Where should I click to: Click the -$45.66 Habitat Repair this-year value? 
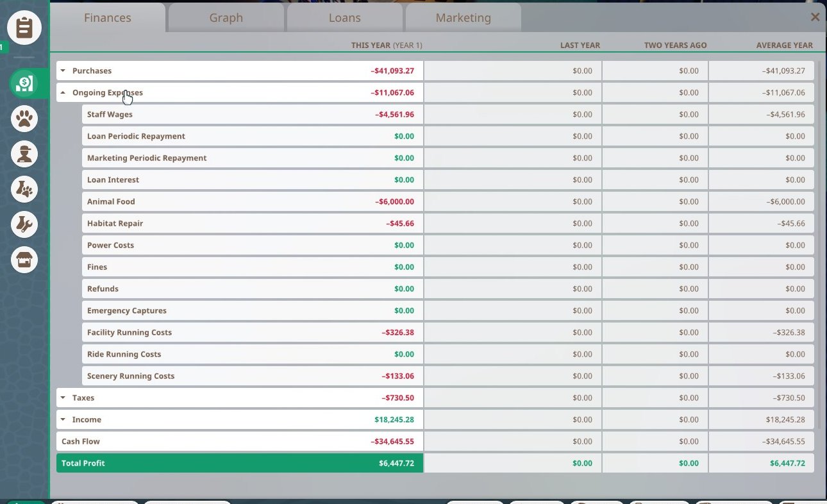click(x=400, y=223)
